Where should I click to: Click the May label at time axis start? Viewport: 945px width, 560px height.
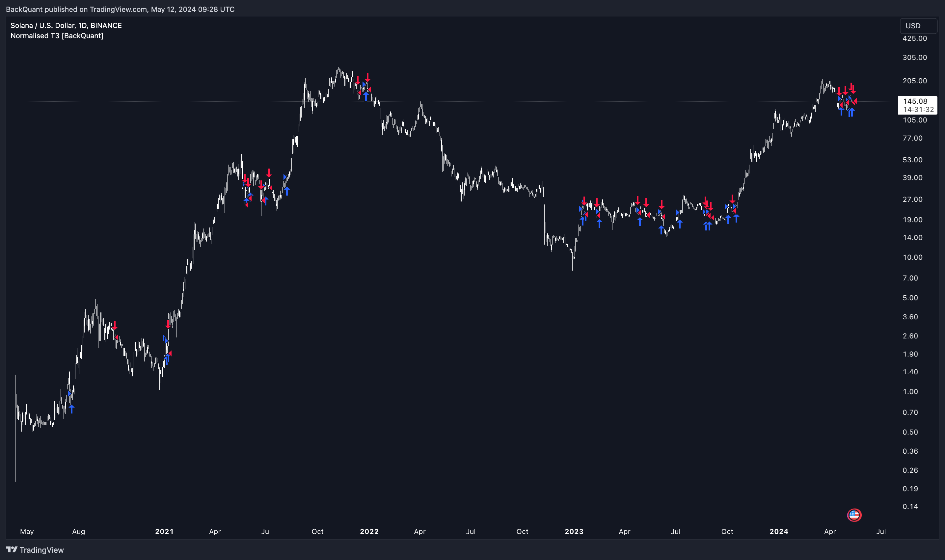tap(27, 531)
